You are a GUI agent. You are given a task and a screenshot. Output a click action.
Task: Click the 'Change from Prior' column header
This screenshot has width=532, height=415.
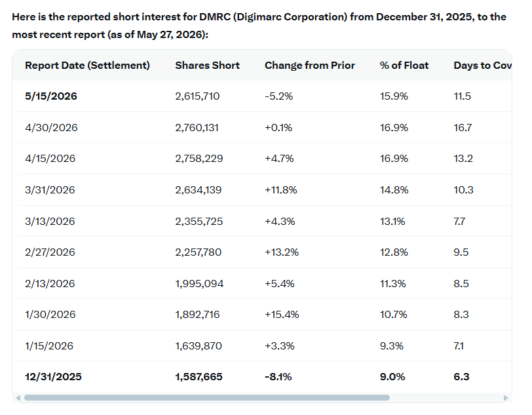tap(310, 65)
